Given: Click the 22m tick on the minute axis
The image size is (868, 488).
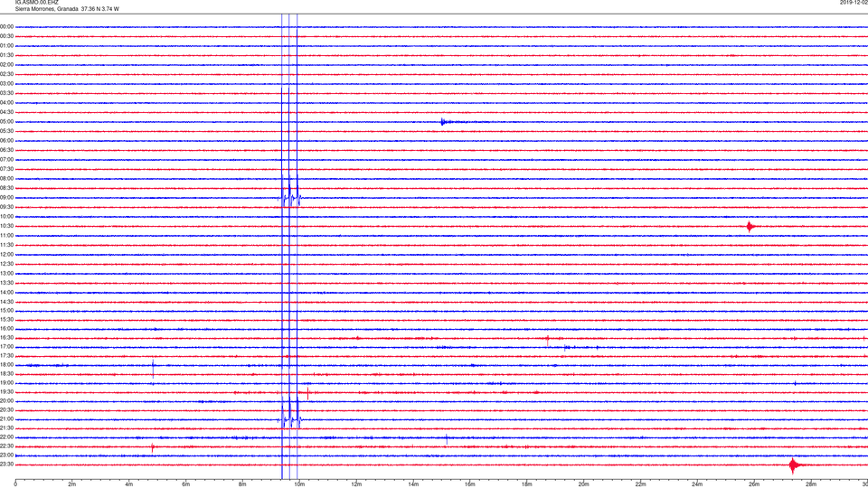Looking at the screenshot, I should [640, 484].
